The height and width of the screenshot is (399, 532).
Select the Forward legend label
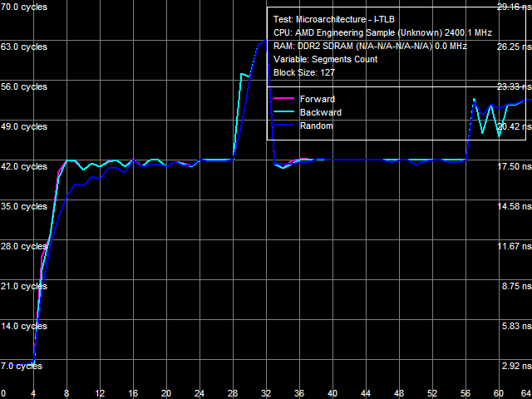(x=318, y=100)
